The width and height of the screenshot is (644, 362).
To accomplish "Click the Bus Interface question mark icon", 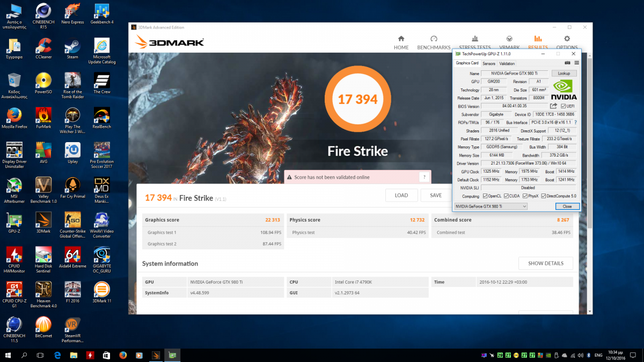I will click(576, 122).
